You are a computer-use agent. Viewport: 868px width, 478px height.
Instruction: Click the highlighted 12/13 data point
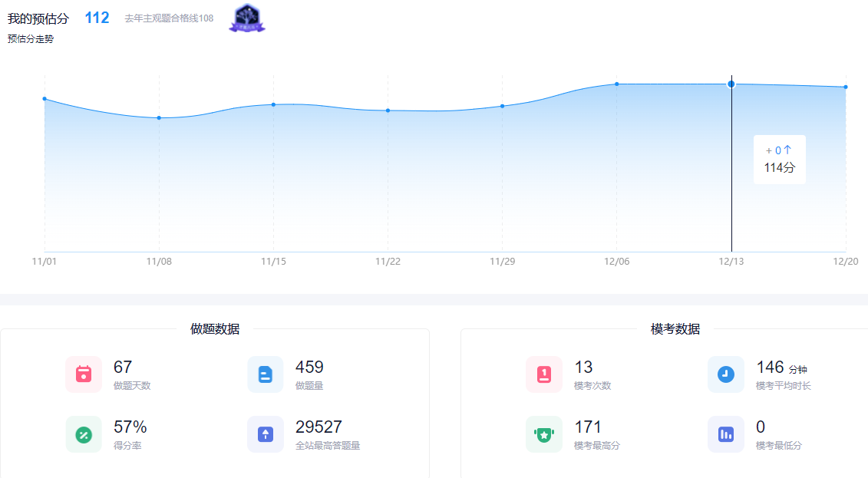click(731, 84)
